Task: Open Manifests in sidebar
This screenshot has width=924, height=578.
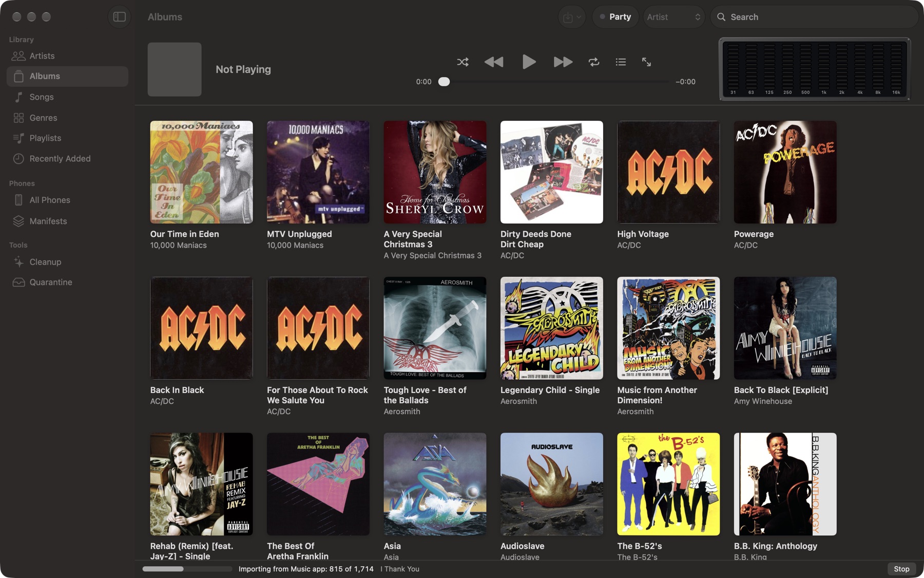Action: 67,221
